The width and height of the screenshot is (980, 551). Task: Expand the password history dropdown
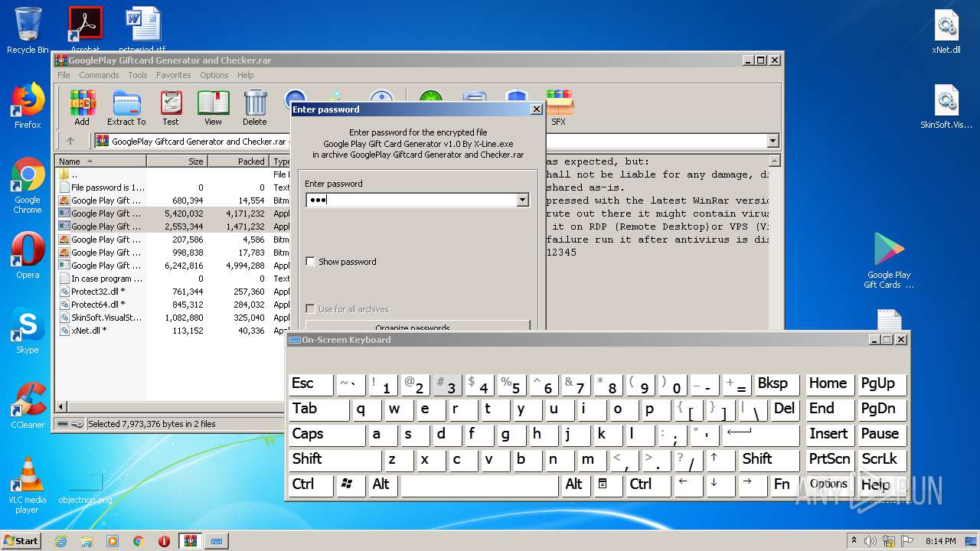click(x=523, y=201)
